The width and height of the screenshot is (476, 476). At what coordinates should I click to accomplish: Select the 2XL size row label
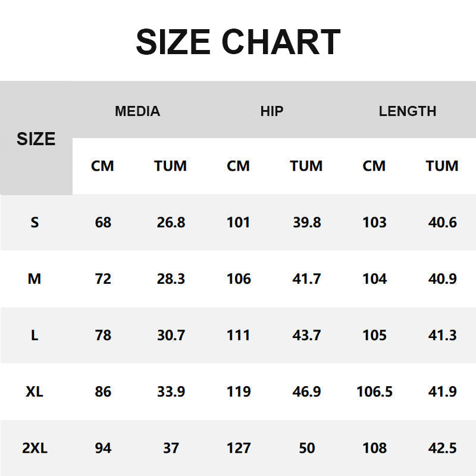tap(35, 448)
